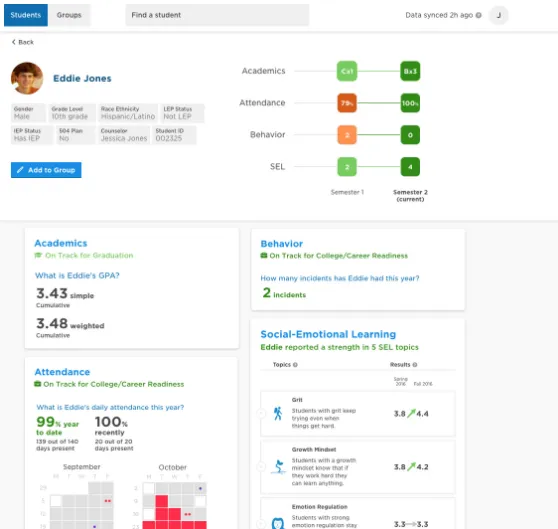Select Semester 2 Academics marker
The height and width of the screenshot is (529, 558).
[x=410, y=71]
